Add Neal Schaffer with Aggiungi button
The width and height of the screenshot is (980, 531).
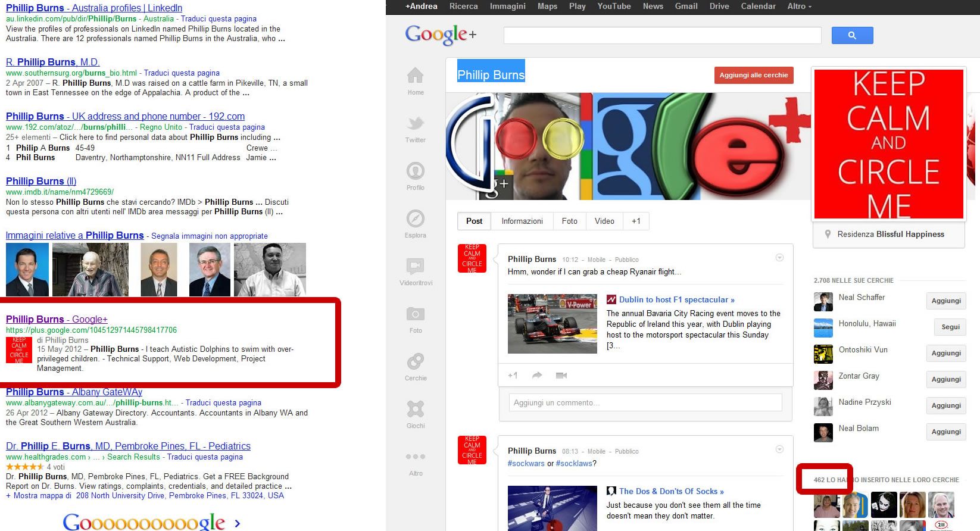945,301
